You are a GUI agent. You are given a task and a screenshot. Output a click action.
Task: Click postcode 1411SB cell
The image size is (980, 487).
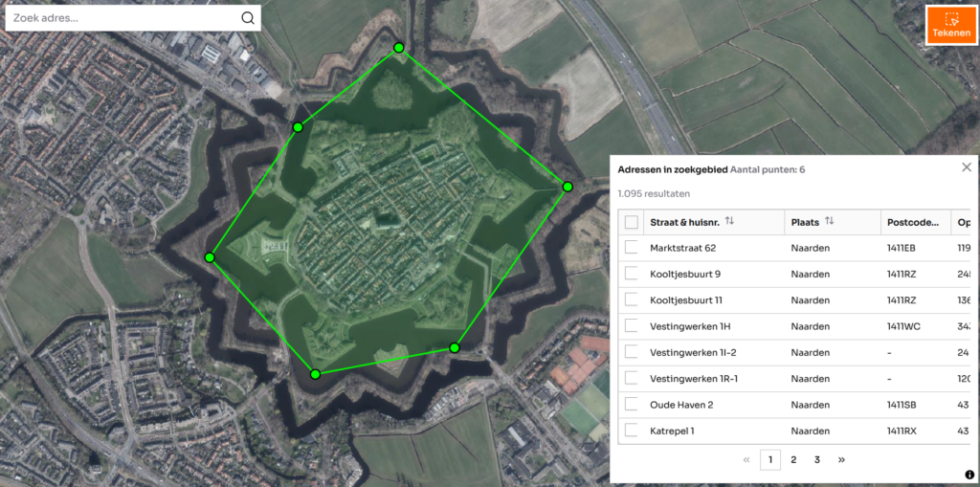tap(902, 405)
